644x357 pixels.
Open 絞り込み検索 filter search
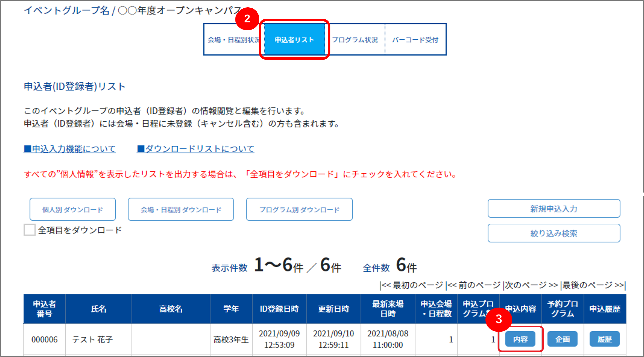coord(554,233)
